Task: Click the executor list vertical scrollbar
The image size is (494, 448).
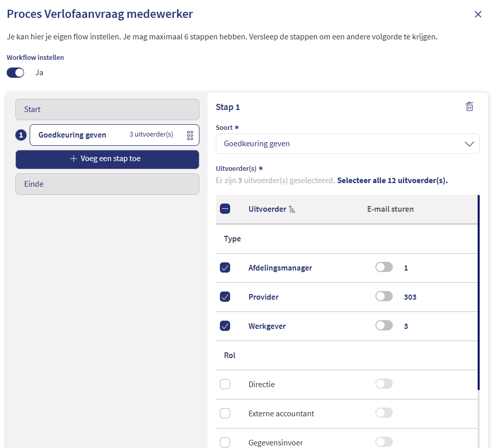Action: [x=479, y=292]
